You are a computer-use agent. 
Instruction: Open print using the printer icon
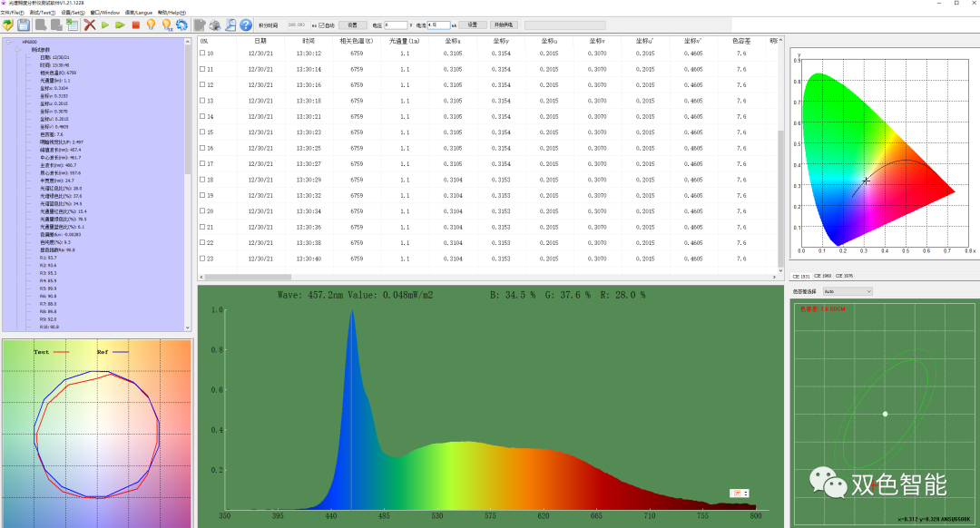pos(215,25)
